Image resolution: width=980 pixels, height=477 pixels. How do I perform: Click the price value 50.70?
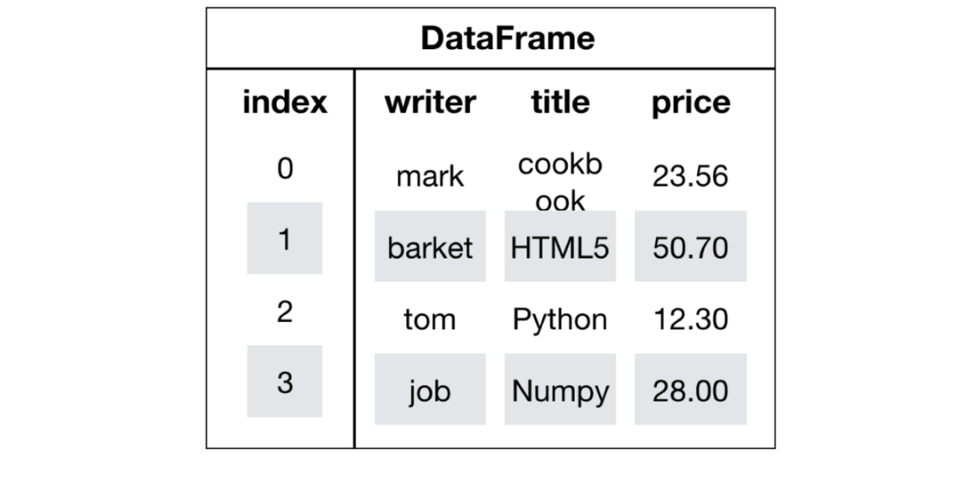click(690, 247)
